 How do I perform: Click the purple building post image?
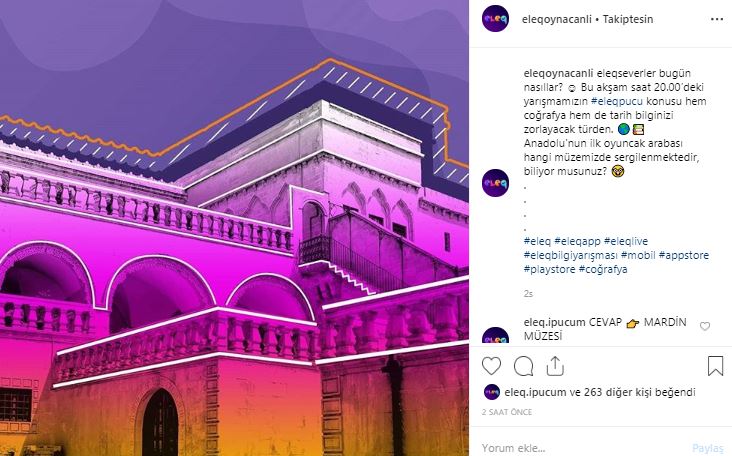[234, 228]
